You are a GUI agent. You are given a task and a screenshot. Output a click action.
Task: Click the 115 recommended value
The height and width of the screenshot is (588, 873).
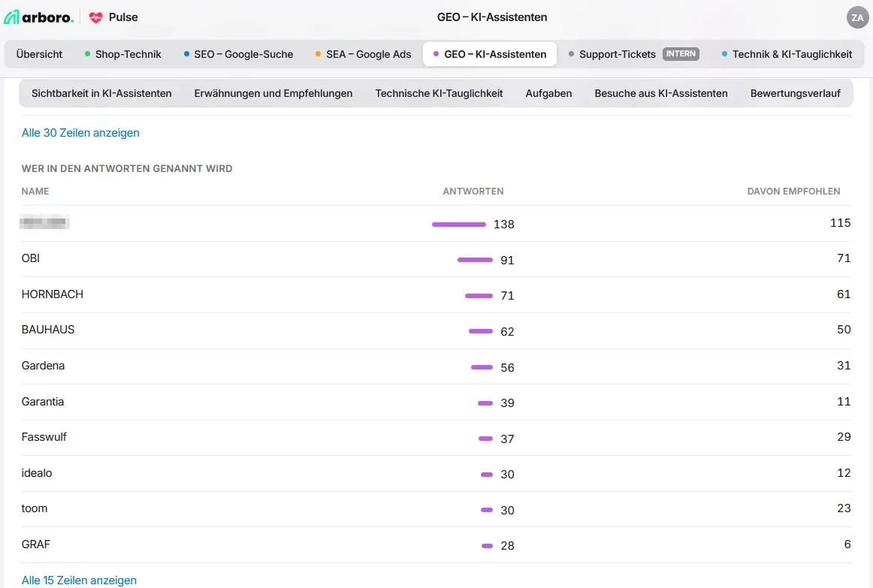[840, 222]
